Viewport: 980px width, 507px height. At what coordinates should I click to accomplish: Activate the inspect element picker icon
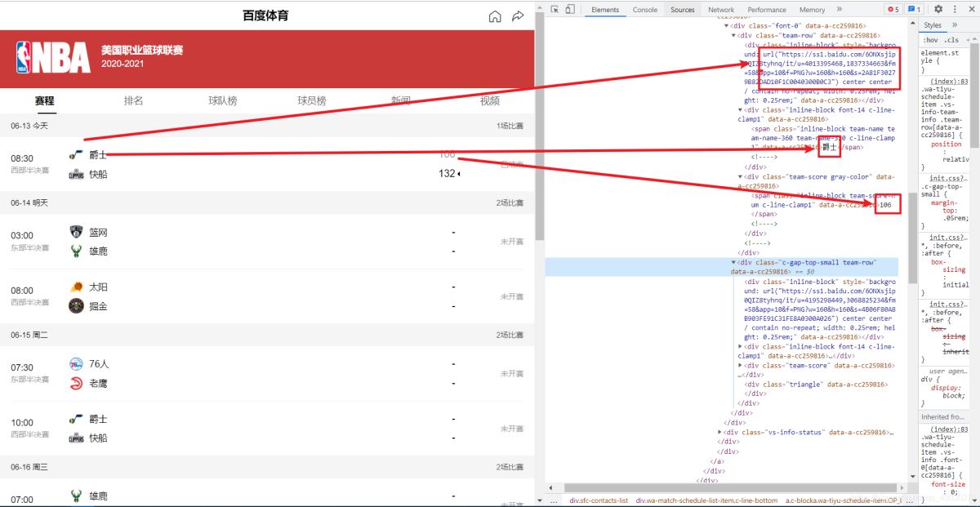(555, 9)
